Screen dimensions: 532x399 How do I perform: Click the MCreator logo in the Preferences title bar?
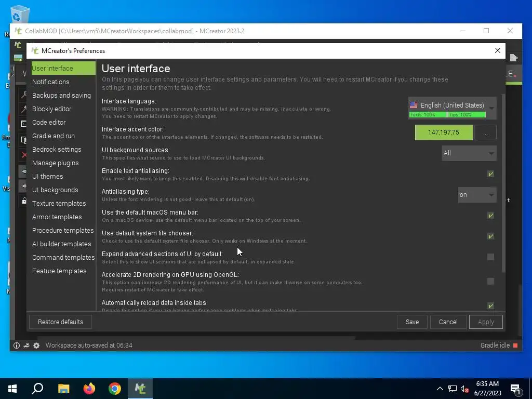point(35,50)
